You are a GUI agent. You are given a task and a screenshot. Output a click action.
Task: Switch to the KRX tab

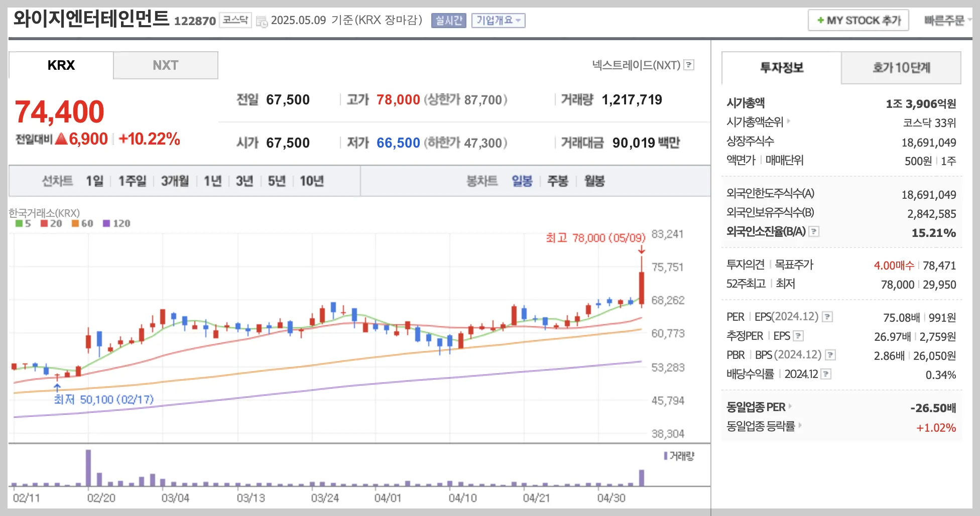point(61,65)
